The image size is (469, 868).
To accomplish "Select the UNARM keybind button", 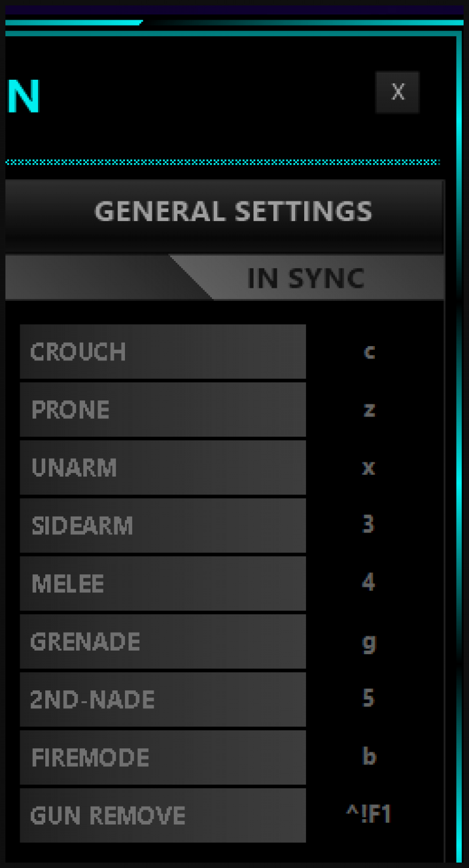I will 162,468.
